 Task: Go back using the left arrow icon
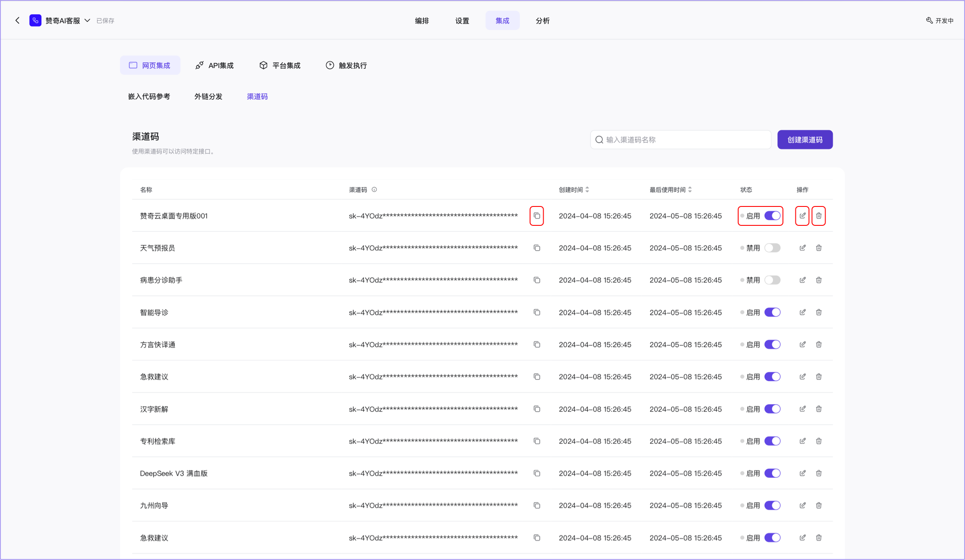(18, 20)
